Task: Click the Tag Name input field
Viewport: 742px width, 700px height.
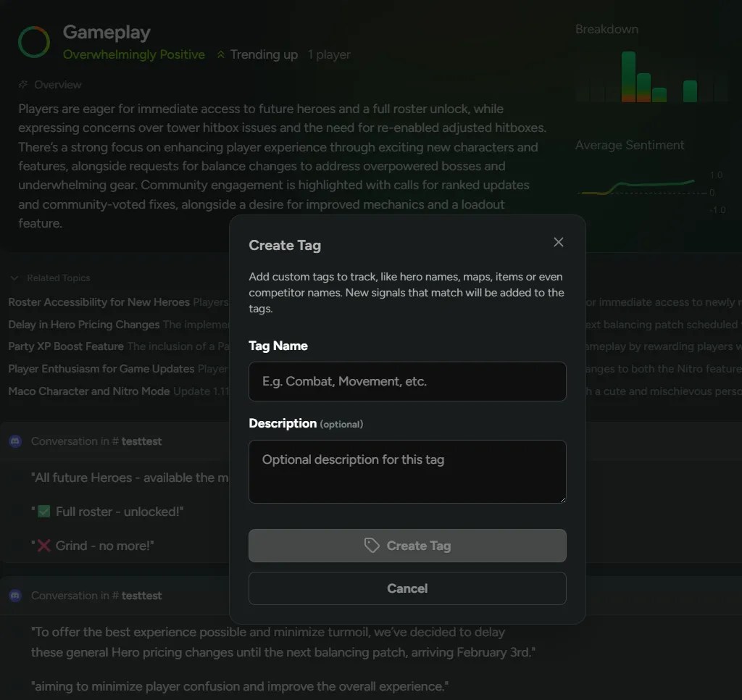Action: 407,381
